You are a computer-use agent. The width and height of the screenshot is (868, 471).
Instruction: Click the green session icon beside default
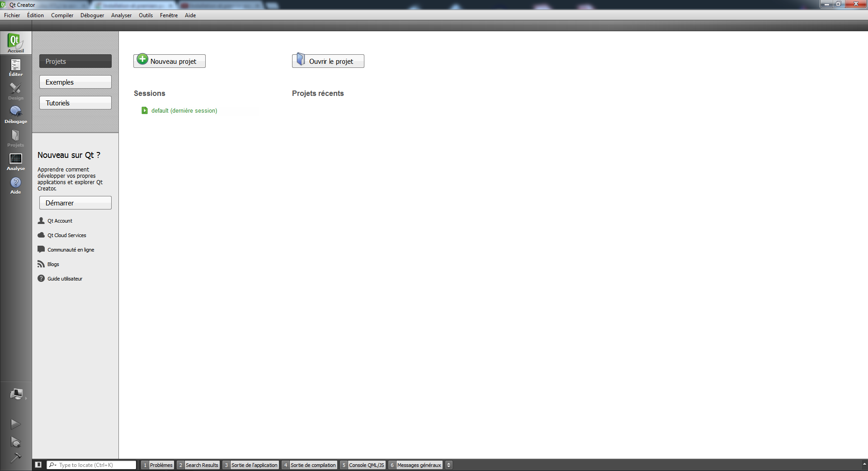[x=145, y=110]
